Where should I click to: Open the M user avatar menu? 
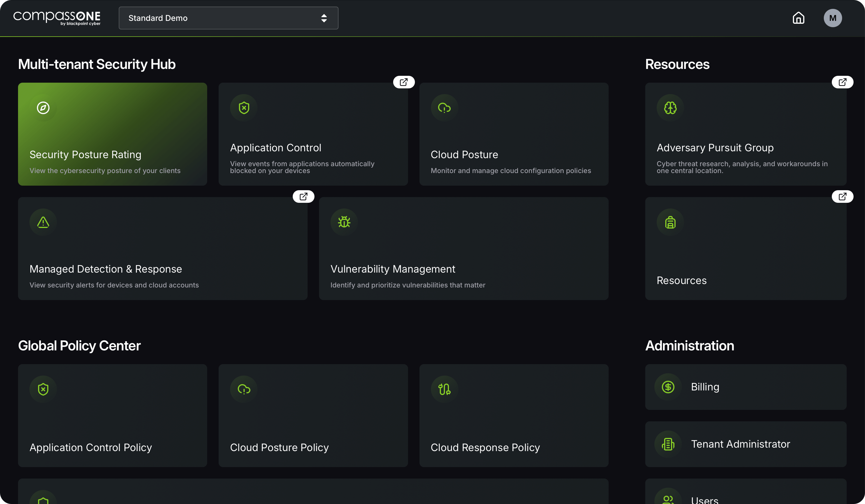click(x=833, y=18)
